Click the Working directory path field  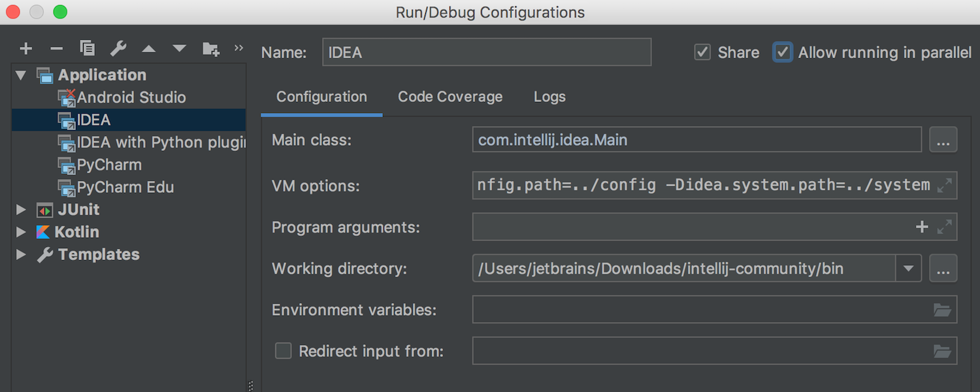[x=684, y=269]
